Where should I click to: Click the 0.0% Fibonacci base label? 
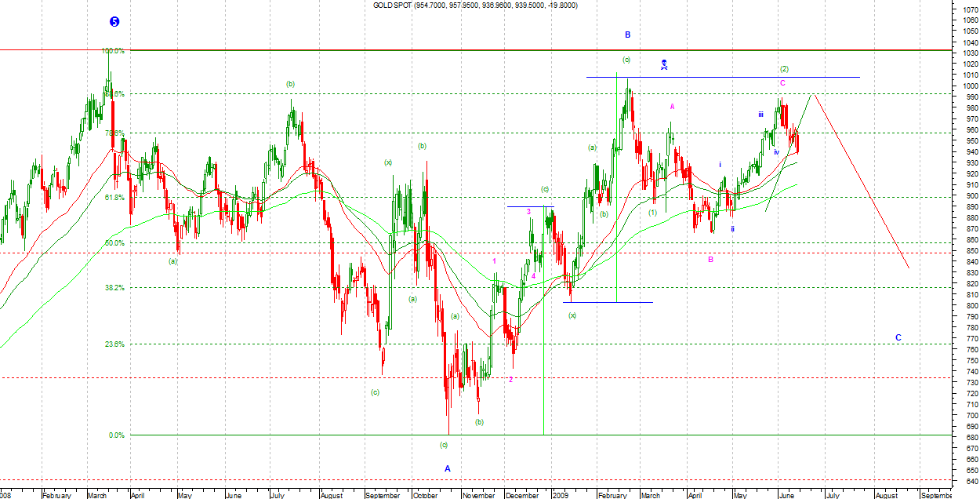116,435
